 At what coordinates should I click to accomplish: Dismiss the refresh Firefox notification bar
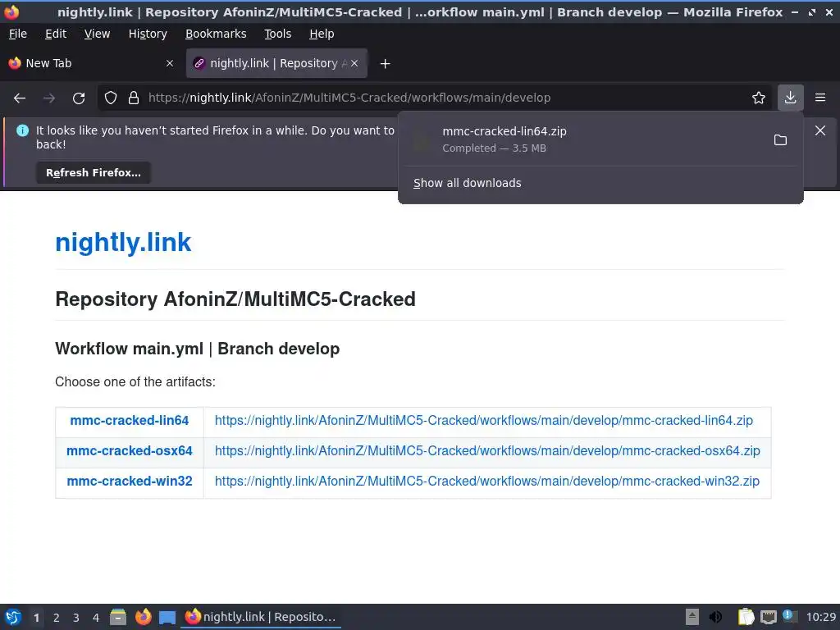pyautogui.click(x=820, y=130)
